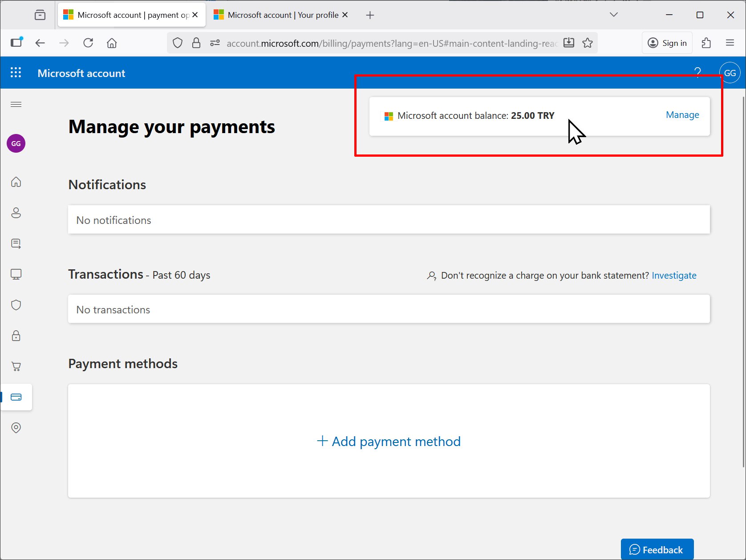Image resolution: width=746 pixels, height=560 pixels.
Task: Click the 25.00 TRY balance amount
Action: point(533,116)
